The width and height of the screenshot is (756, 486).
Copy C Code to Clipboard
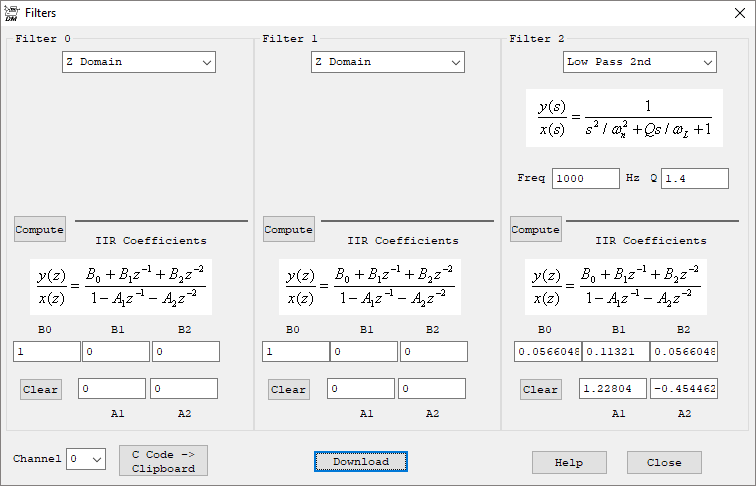[163, 461]
